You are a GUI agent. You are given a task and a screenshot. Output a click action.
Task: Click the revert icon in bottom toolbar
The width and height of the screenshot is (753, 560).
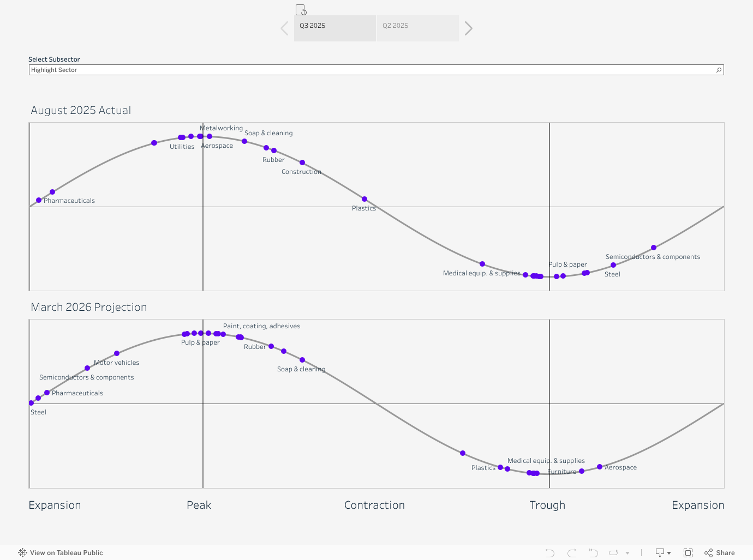pyautogui.click(x=593, y=553)
